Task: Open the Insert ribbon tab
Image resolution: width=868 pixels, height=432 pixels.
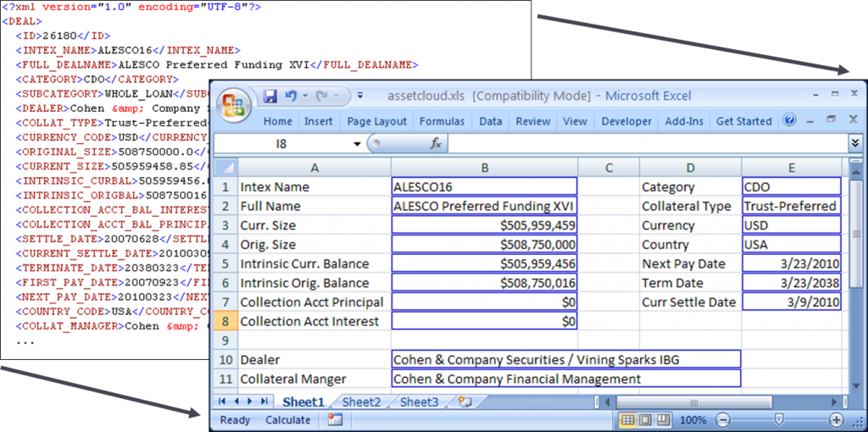Action: click(x=319, y=122)
